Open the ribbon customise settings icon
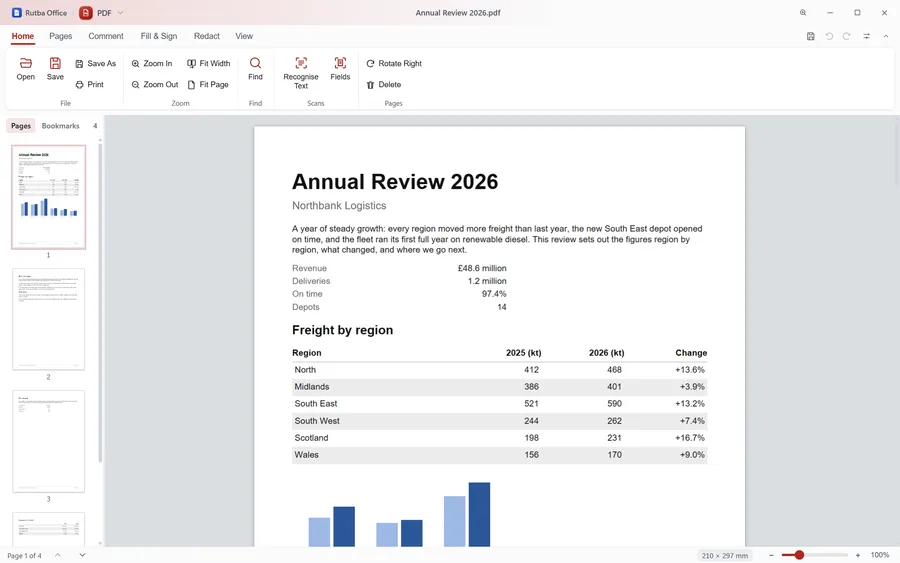The width and height of the screenshot is (900, 563). (x=866, y=36)
